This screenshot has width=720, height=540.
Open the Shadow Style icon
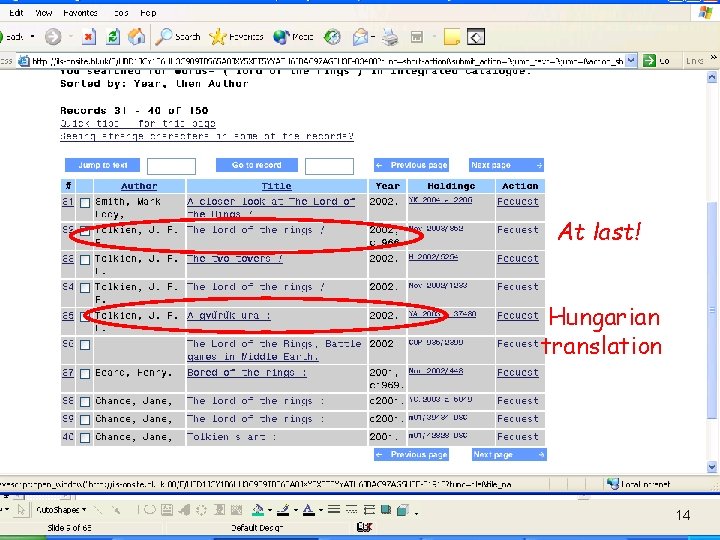pyautogui.click(x=386, y=510)
